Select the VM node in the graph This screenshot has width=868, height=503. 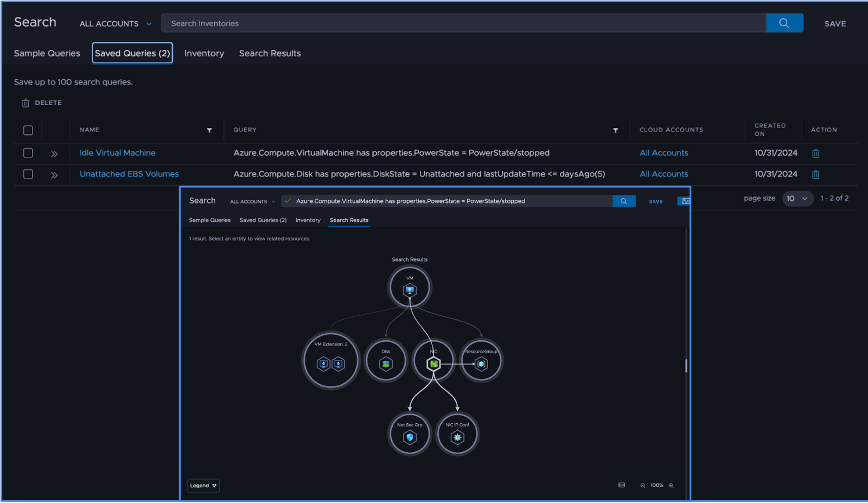(410, 287)
